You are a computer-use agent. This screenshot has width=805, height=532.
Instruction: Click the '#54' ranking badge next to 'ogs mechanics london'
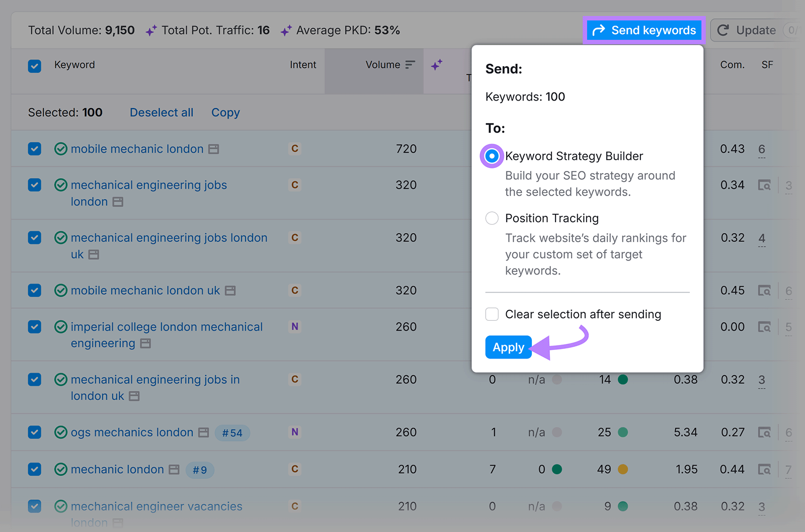click(232, 432)
